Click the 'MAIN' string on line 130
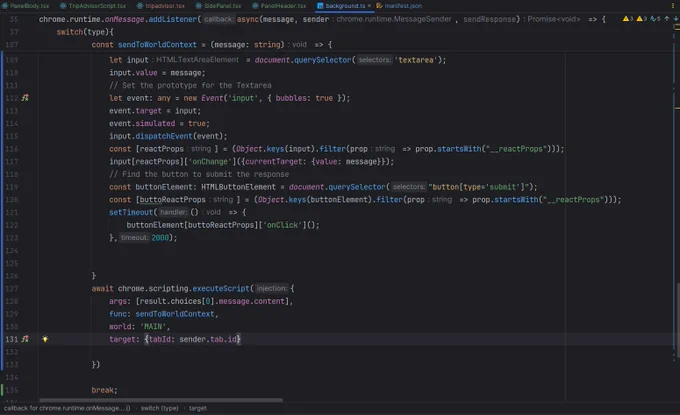The width and height of the screenshot is (680, 415). point(153,327)
